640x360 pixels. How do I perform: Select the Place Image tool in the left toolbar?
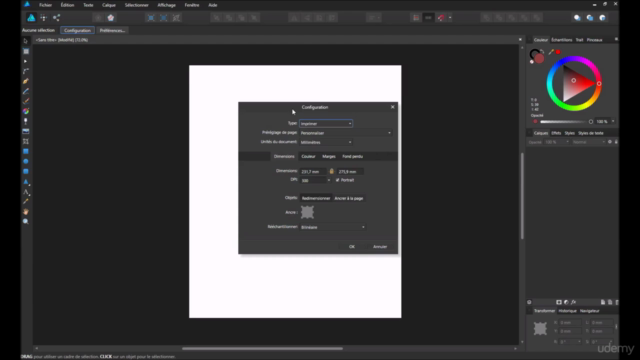[x=26, y=131]
